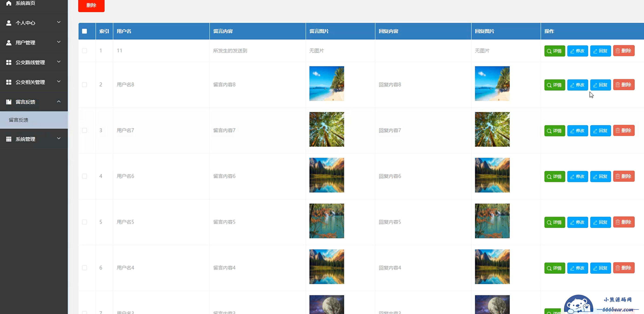Click the red 删除 button above table

tap(91, 6)
